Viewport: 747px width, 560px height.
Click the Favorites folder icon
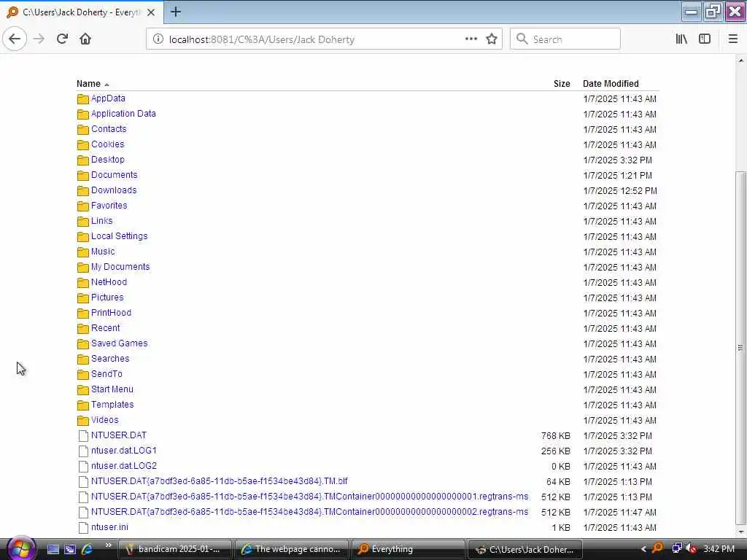(83, 206)
